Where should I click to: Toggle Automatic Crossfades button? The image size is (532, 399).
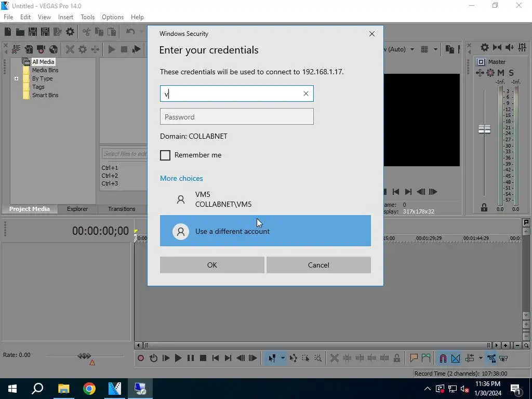[x=456, y=358]
